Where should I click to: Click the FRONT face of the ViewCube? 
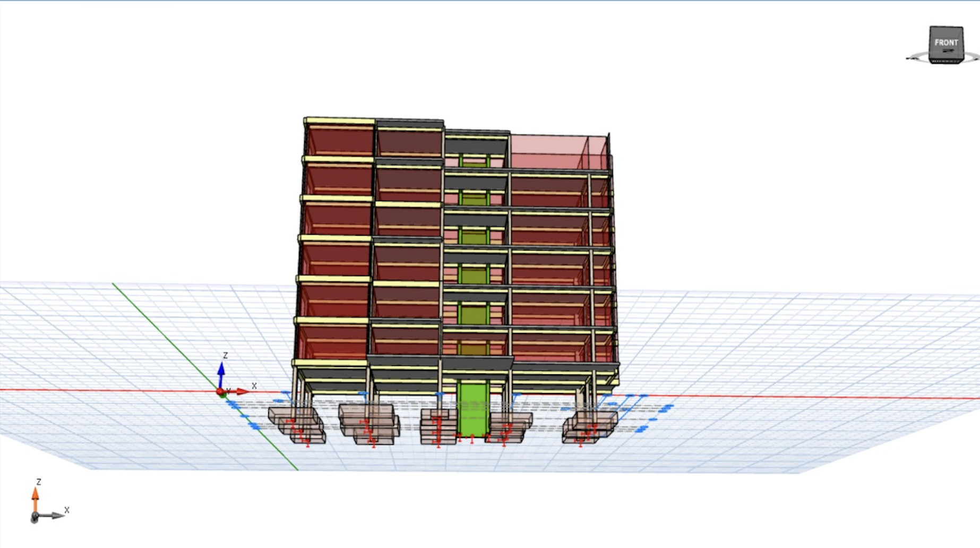point(945,42)
